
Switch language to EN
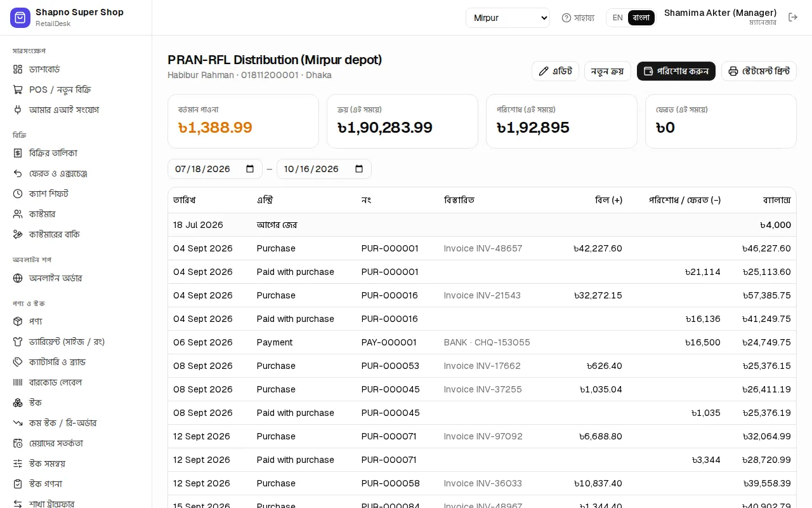[617, 18]
